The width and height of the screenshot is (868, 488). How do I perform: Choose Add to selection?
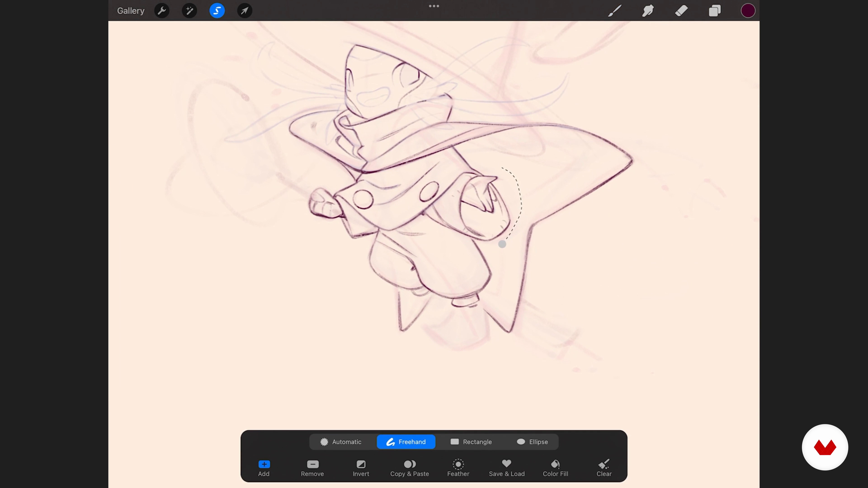(x=264, y=468)
